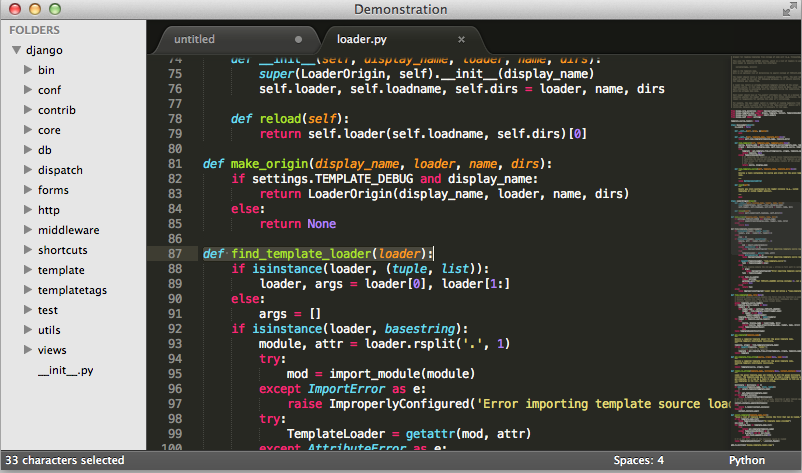Click the FOLDERS sidebar heading

tap(34, 30)
